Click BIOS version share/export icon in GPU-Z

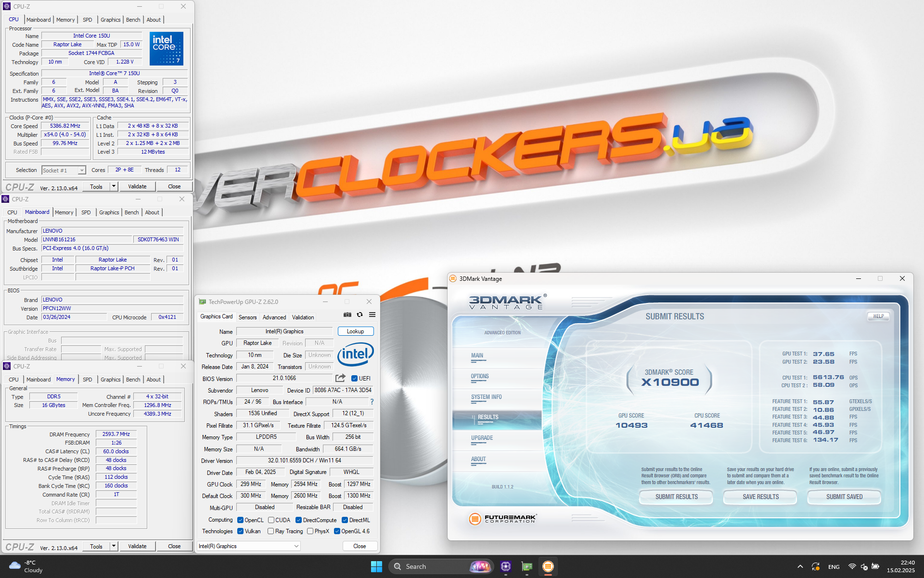click(340, 378)
